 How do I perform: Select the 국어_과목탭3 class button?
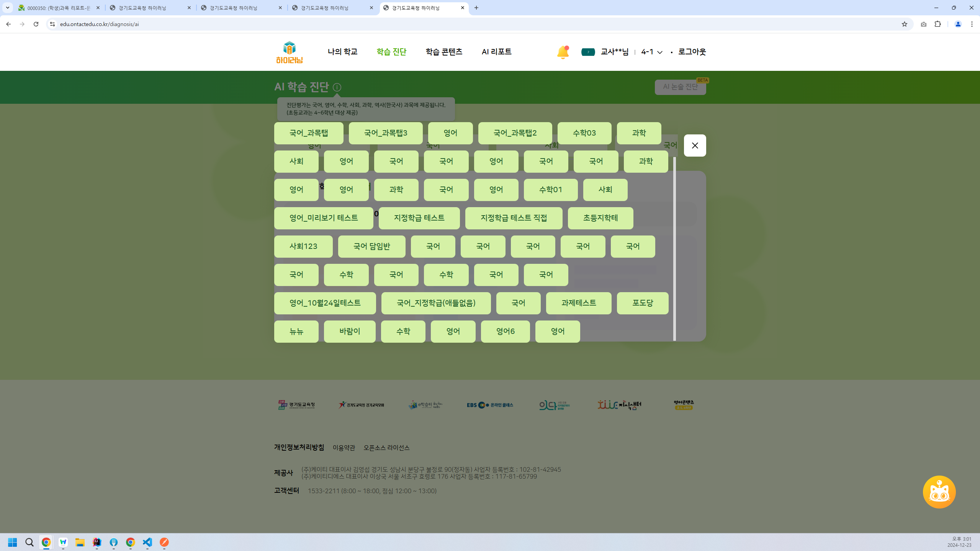(385, 133)
